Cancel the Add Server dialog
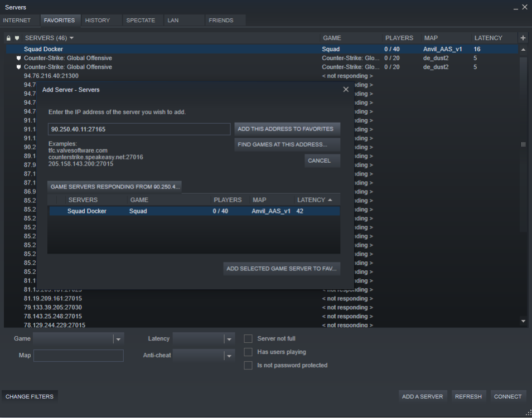The width and height of the screenshot is (532, 418). coord(322,161)
